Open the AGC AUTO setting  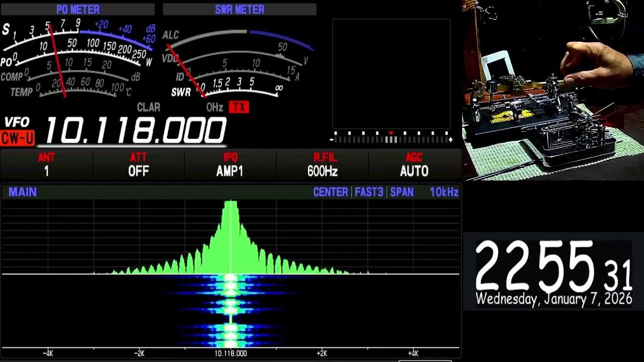[414, 165]
